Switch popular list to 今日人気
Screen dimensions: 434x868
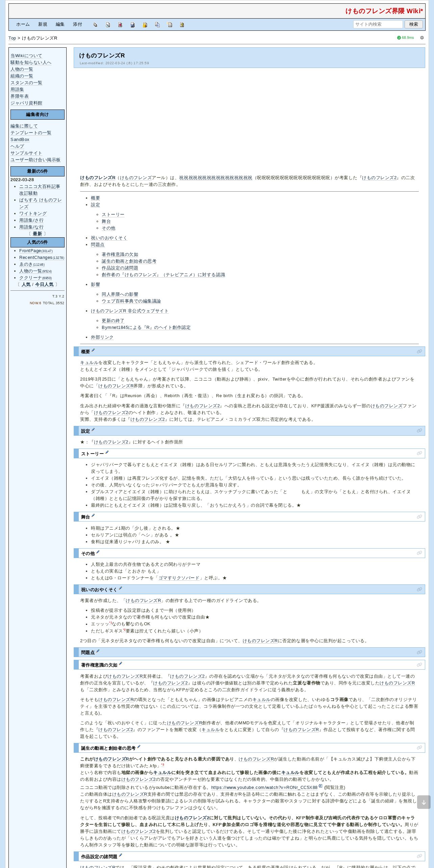point(44,285)
